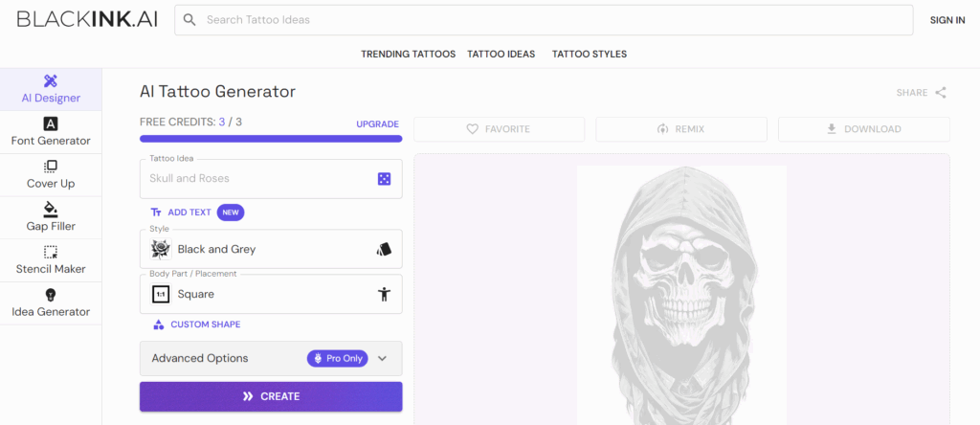Click the Idea Generator lightbulb icon

click(51, 295)
